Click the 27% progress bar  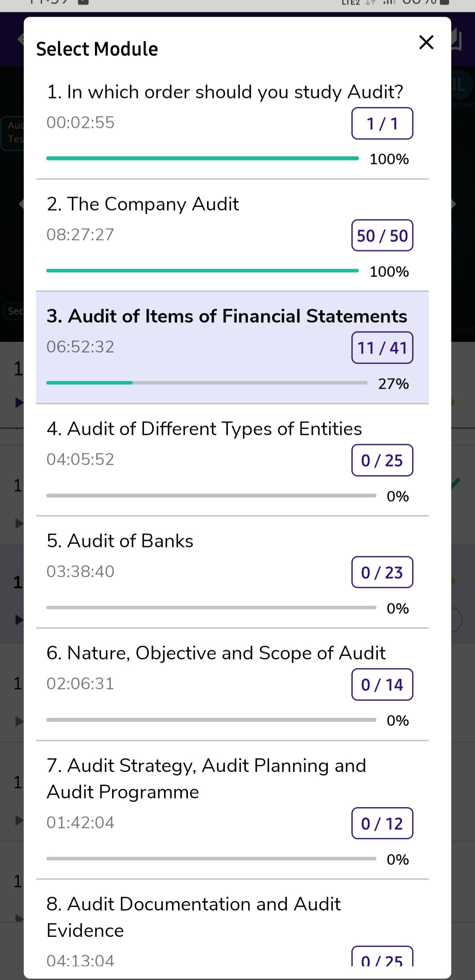(x=207, y=383)
